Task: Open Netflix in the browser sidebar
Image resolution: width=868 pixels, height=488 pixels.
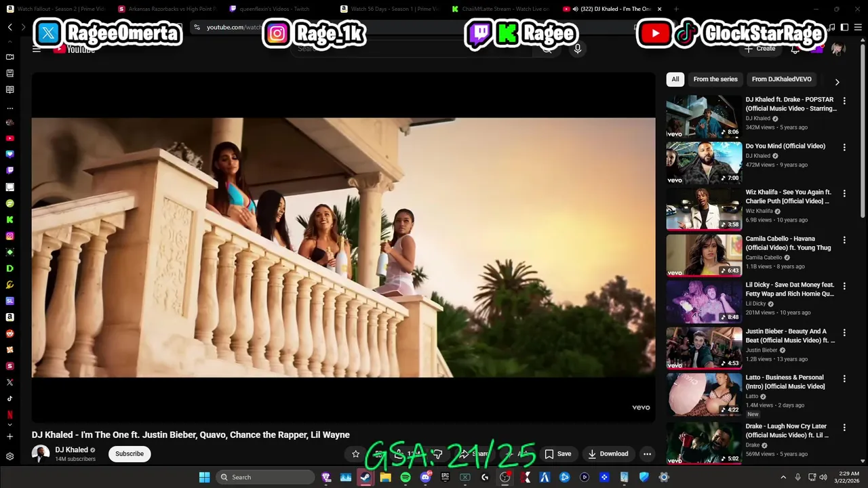Action: click(9, 415)
